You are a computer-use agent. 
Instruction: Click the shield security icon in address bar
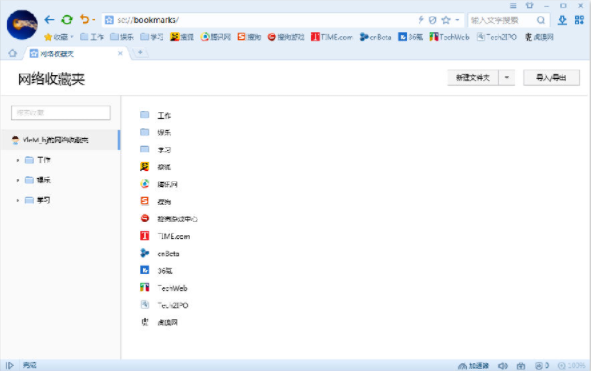[433, 20]
